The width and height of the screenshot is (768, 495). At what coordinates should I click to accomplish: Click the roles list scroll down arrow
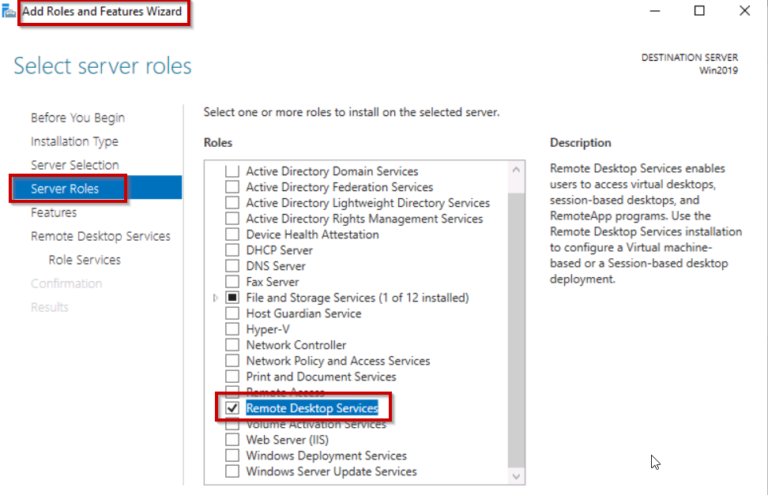coord(516,476)
